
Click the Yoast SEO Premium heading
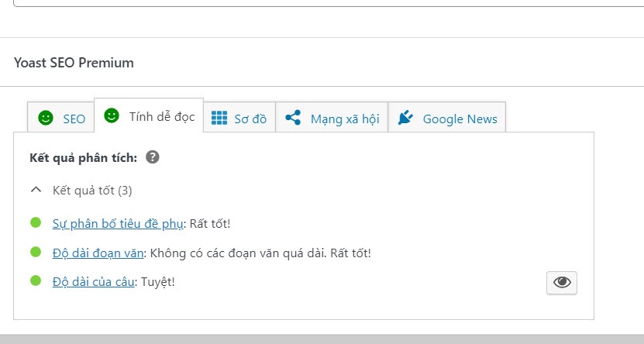click(x=74, y=63)
